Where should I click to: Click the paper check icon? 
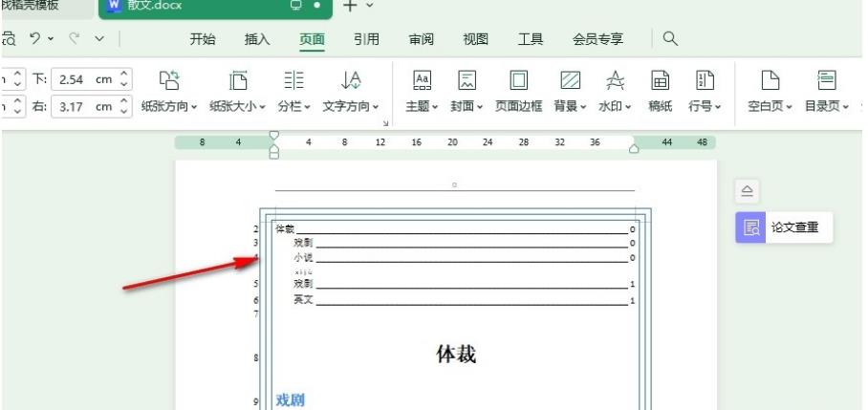click(x=750, y=227)
